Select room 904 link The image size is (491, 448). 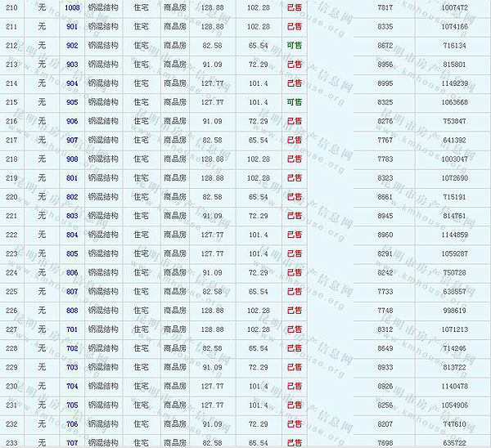pos(72,83)
